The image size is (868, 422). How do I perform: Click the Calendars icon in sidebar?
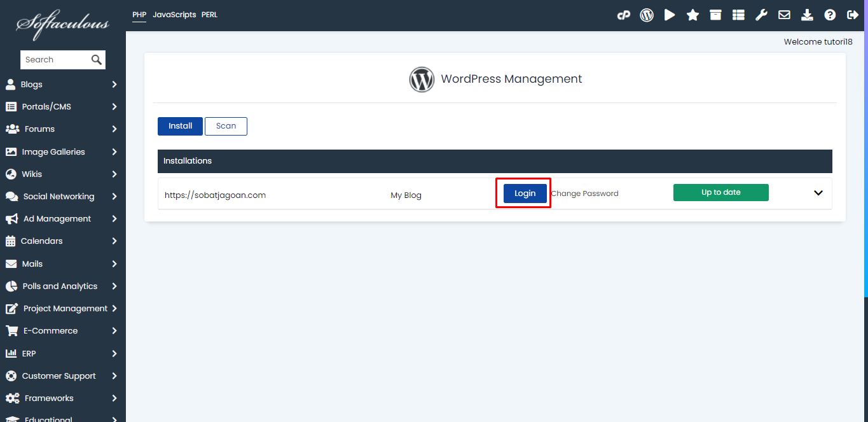click(x=10, y=241)
